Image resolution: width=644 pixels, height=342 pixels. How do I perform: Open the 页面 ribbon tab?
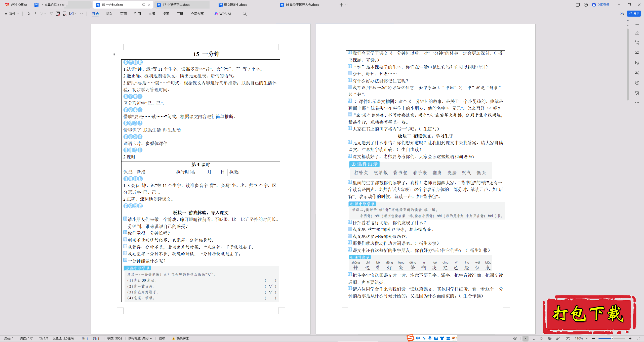(123, 14)
